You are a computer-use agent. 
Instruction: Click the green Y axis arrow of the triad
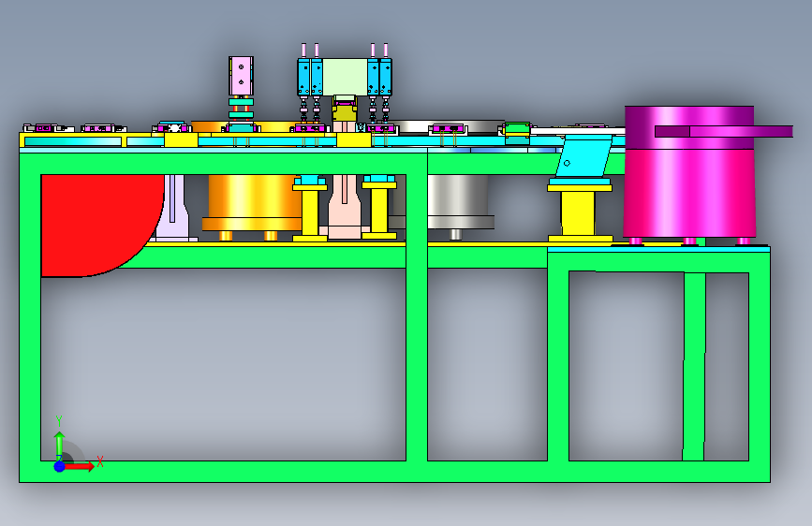click(60, 446)
